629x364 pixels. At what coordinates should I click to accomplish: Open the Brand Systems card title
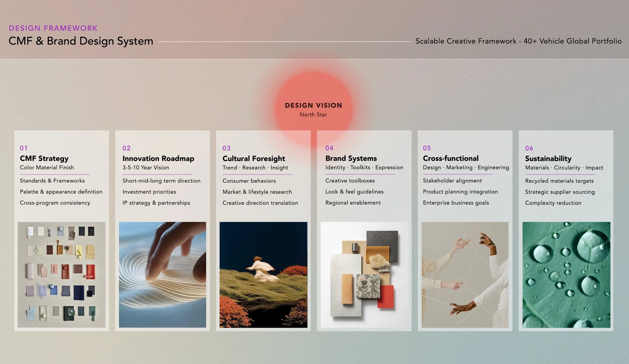pos(351,158)
